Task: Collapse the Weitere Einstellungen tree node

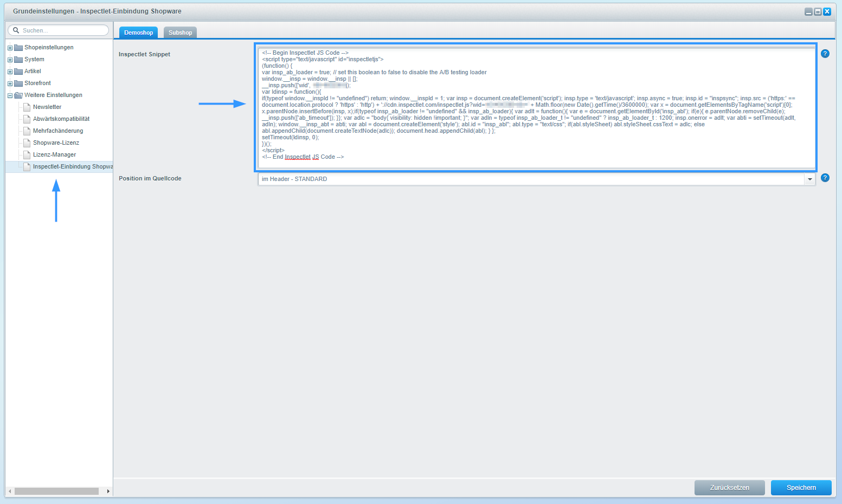Action: pos(10,95)
